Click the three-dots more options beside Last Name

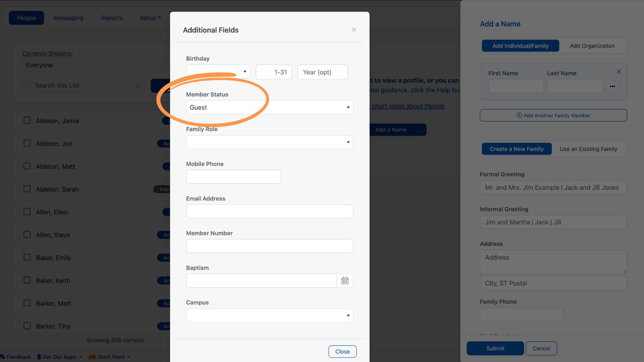(x=612, y=86)
